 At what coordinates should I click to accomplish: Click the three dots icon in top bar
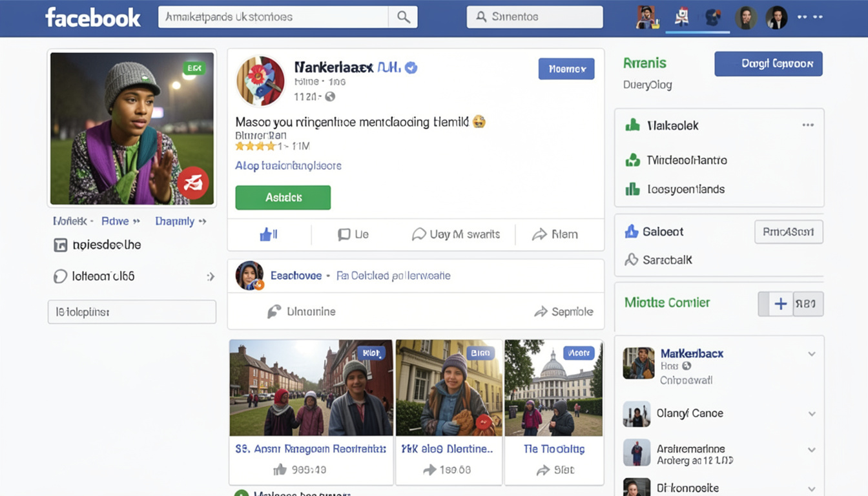(811, 17)
